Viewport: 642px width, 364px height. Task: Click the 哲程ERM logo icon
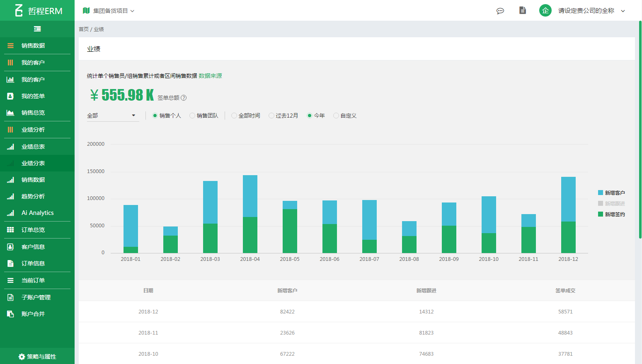(19, 10)
